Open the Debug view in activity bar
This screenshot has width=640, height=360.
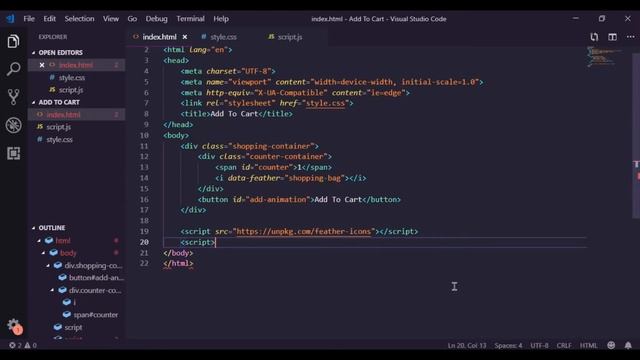click(13, 125)
